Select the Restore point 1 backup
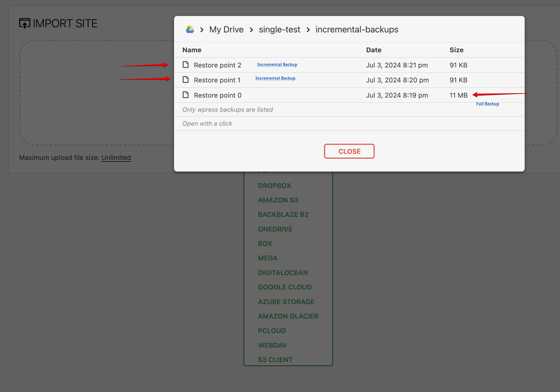 point(217,80)
